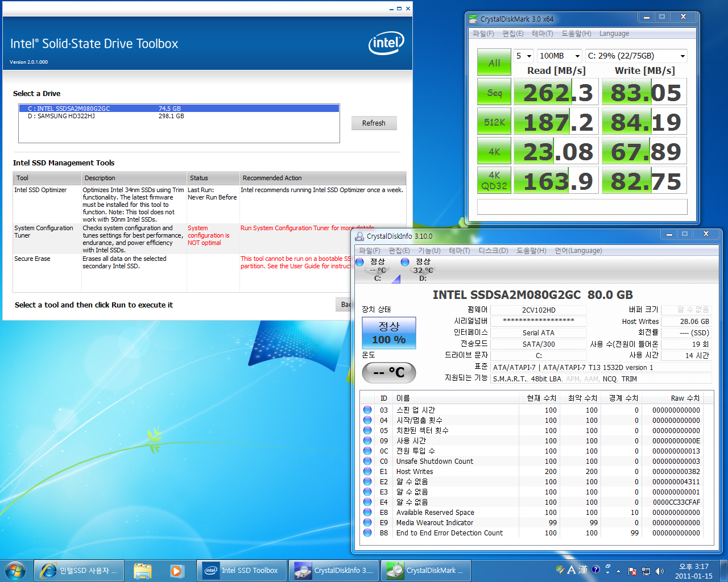Viewport: 728px width, 582px height.
Task: Open the clock showing 오후 3:17
Action: (693, 571)
